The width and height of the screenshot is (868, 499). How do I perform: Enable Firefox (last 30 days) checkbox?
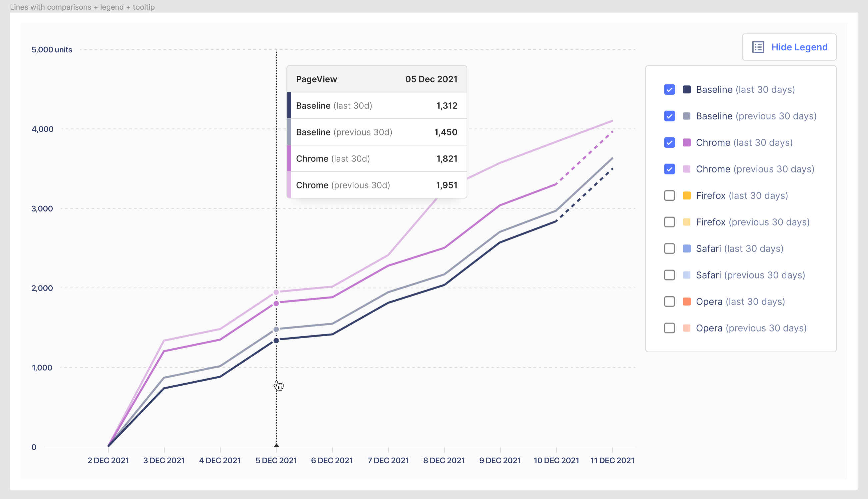[669, 196]
